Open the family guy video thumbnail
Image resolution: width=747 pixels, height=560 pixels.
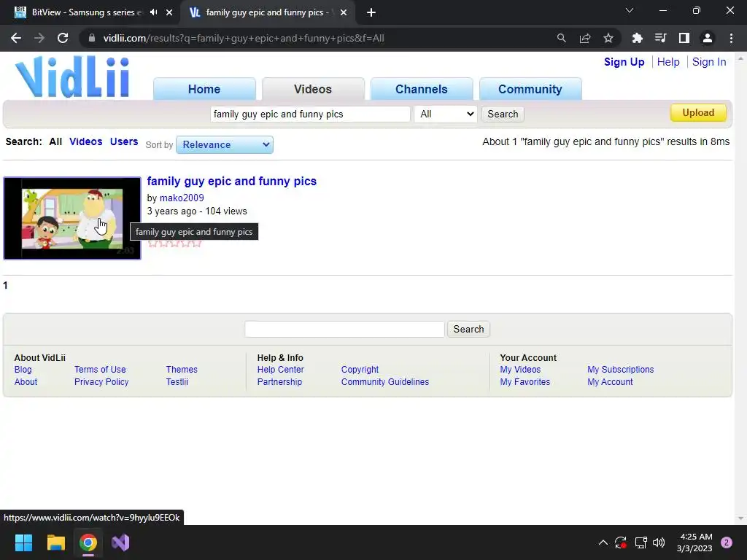click(72, 218)
